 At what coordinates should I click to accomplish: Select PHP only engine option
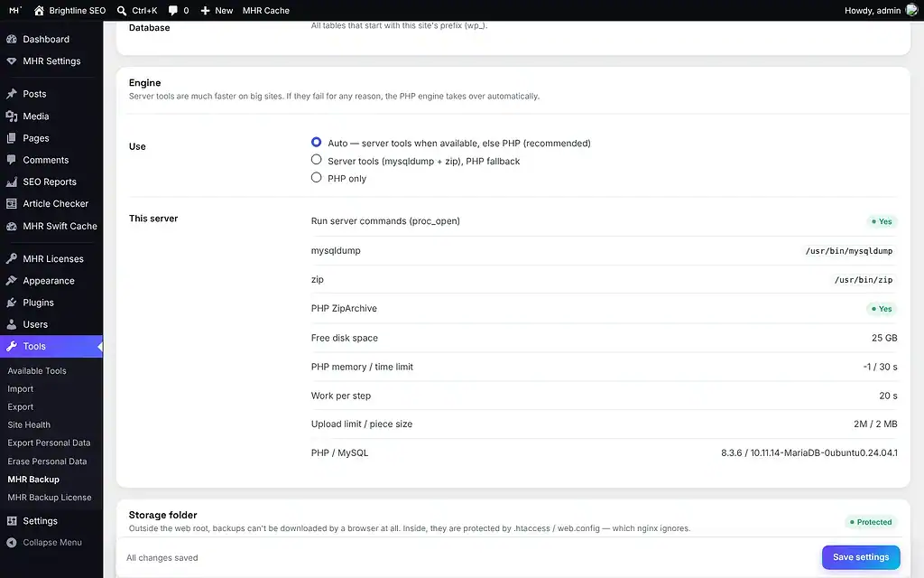coord(317,178)
